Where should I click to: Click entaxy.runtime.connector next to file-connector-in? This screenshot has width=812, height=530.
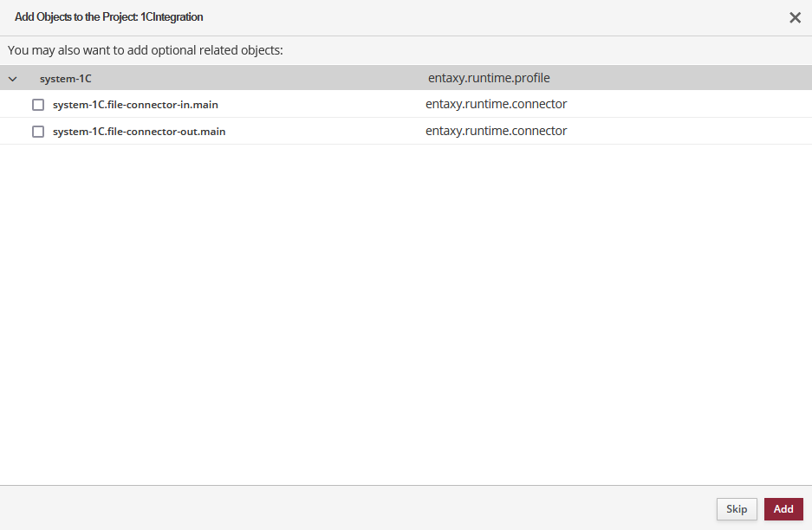click(496, 104)
